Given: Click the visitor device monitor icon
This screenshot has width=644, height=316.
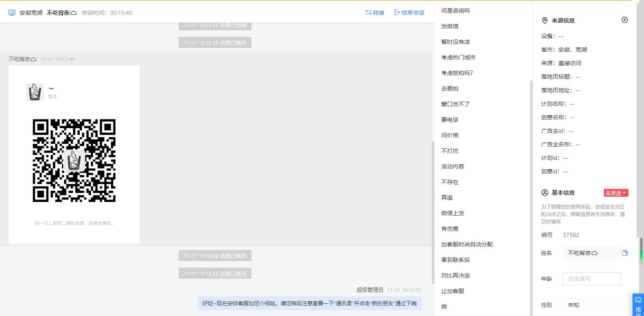Looking at the screenshot, I should click(x=12, y=13).
